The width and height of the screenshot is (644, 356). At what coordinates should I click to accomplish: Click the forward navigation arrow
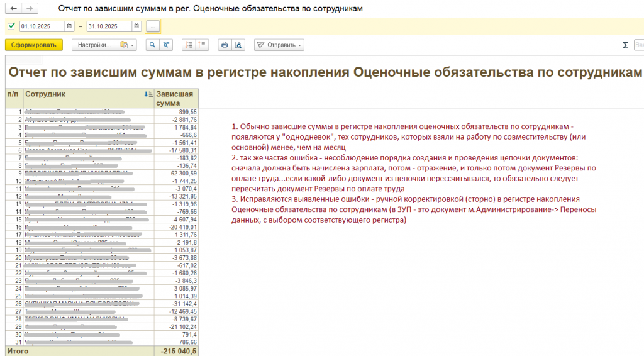[x=29, y=9]
